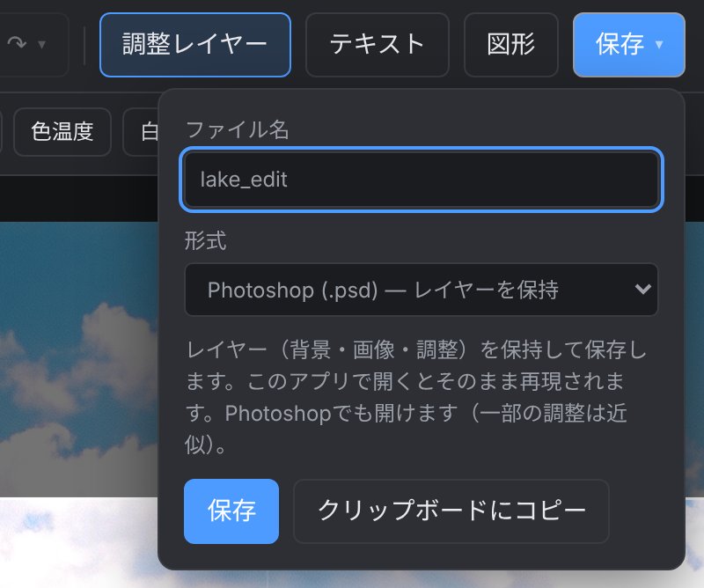Click the テキスト tool button
Screen dimensions: 704x588
pyautogui.click(x=378, y=45)
